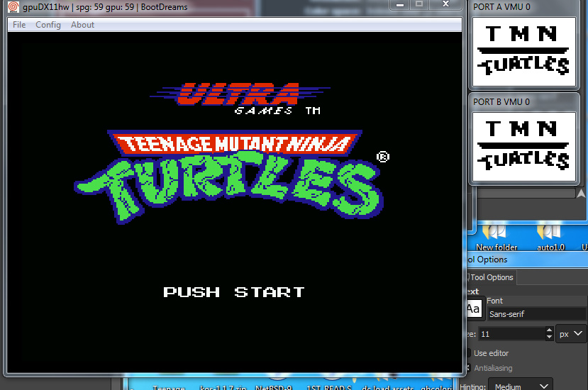Click the Sans-serif font name field

click(537, 314)
